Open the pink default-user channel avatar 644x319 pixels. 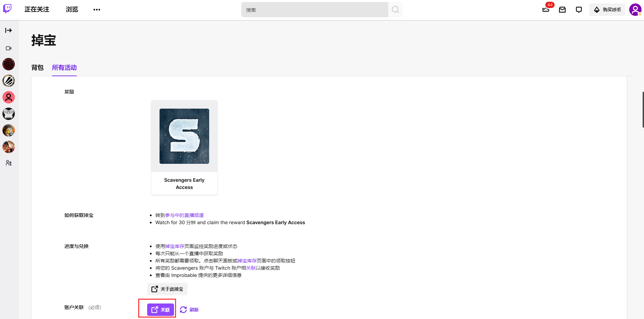(9, 97)
